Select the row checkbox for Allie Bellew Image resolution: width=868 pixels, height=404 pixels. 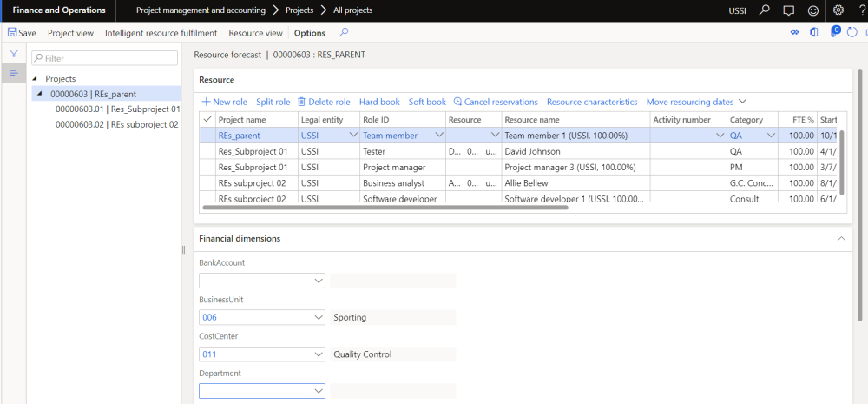(207, 183)
